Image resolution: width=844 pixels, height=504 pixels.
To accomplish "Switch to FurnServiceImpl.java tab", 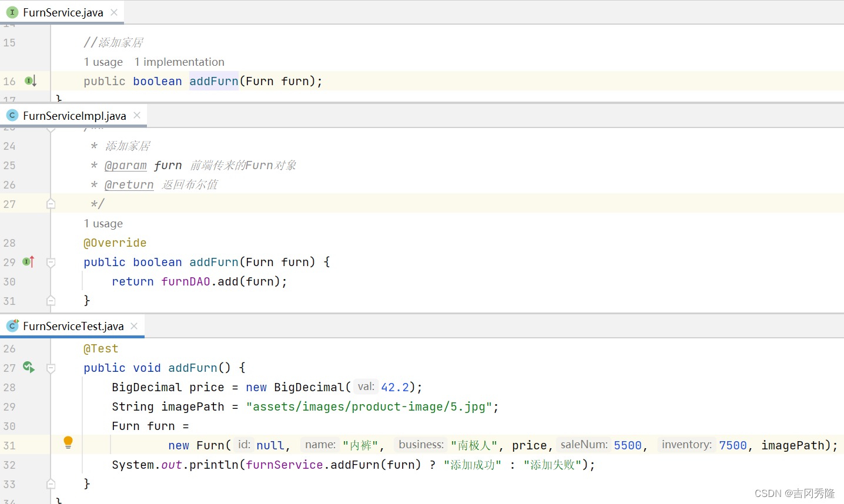I will (73, 116).
